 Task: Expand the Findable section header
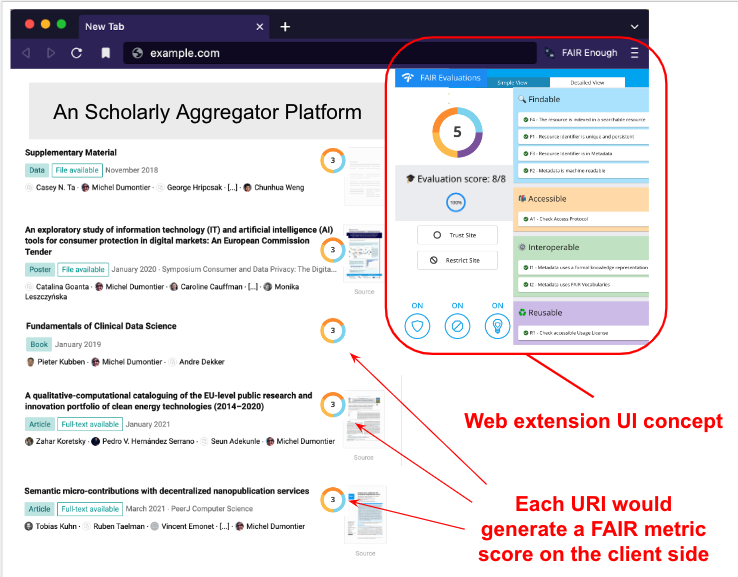coord(581,99)
